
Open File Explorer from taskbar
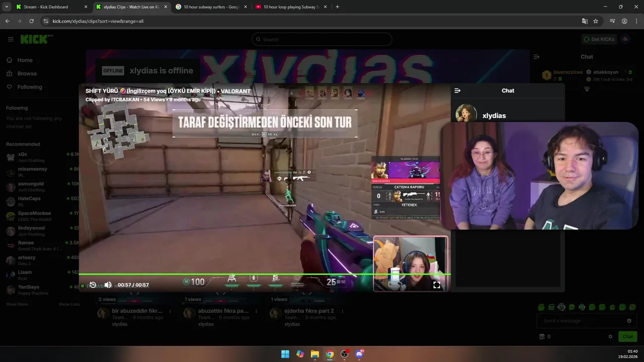point(314,354)
